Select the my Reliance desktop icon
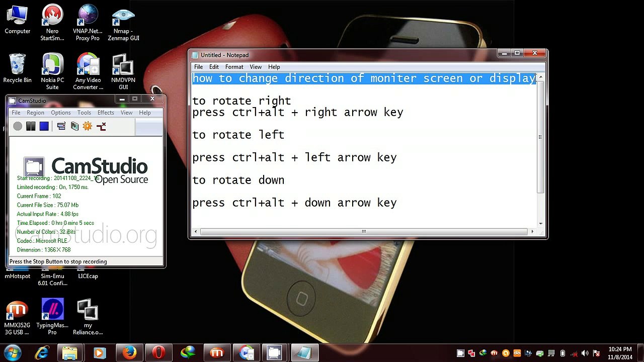644x362 pixels. coord(88,317)
